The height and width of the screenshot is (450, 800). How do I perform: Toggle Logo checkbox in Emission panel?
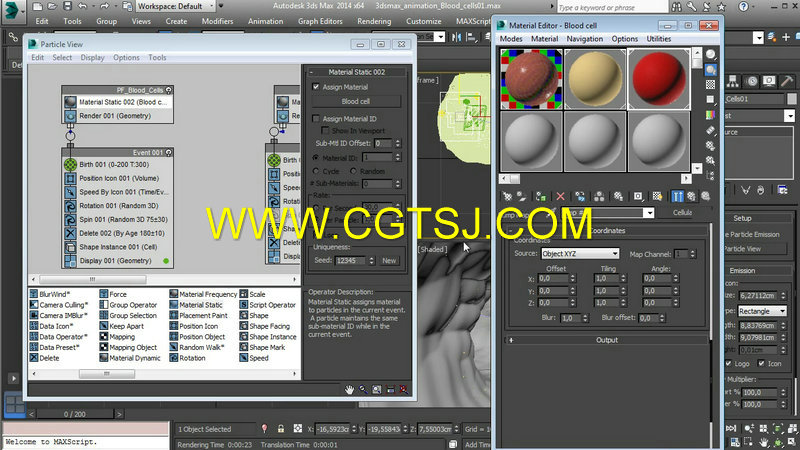729,363
